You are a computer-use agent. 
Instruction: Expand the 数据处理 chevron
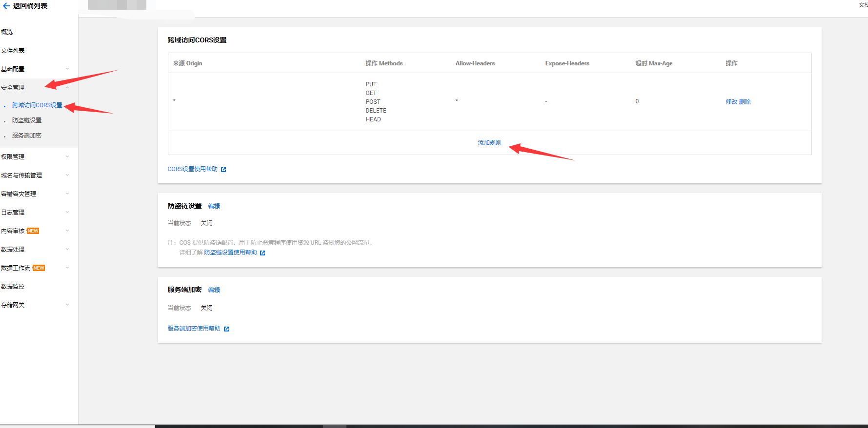point(67,249)
